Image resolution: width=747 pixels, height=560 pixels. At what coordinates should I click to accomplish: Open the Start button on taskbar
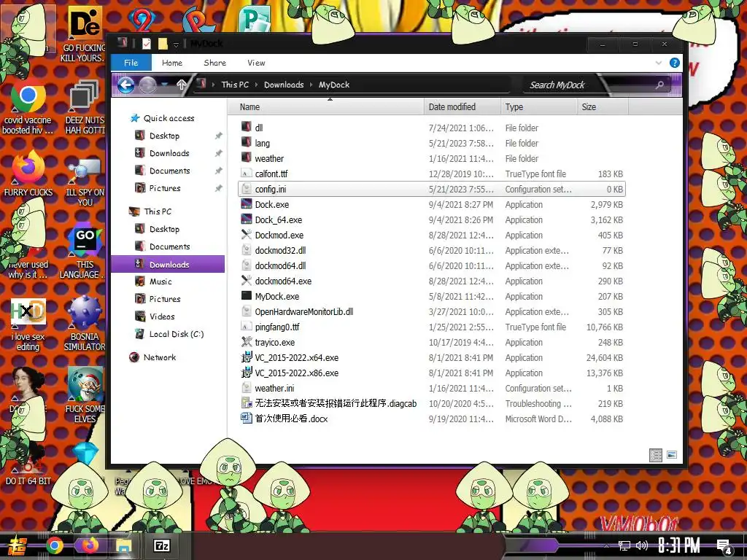(x=18, y=545)
